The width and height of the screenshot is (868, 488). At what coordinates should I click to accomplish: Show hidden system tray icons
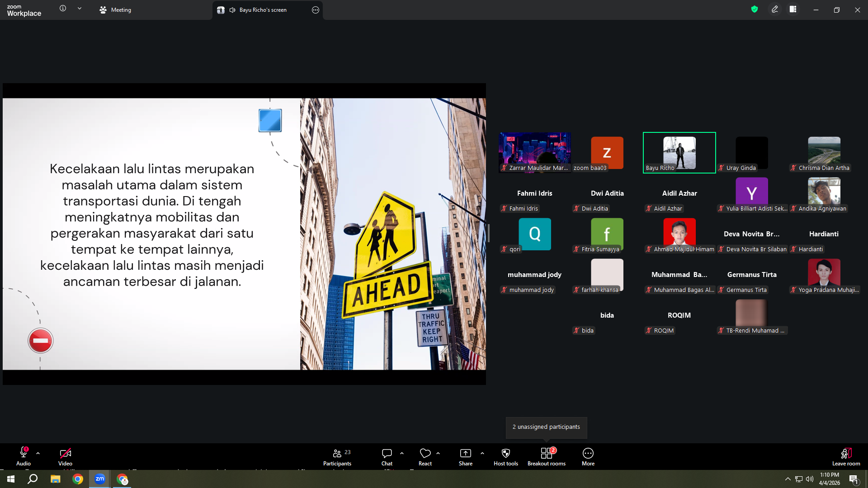pos(788,479)
